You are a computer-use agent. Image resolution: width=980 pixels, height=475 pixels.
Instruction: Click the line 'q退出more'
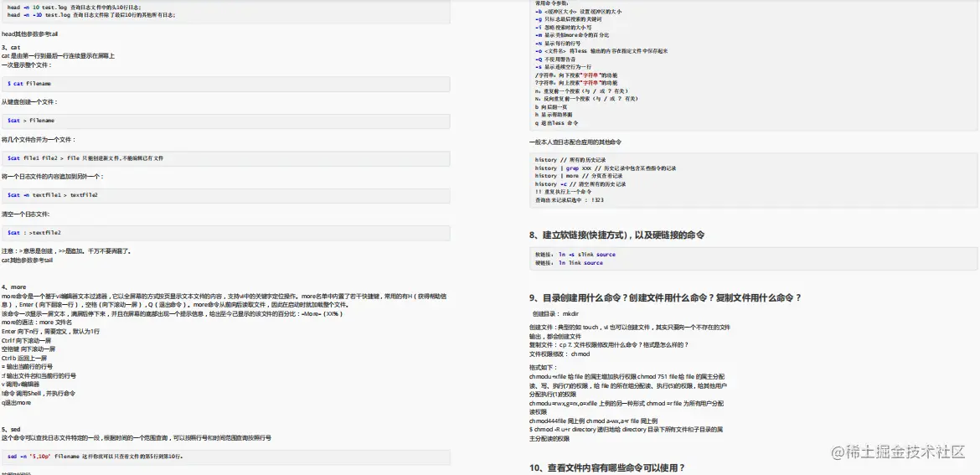[16, 403]
